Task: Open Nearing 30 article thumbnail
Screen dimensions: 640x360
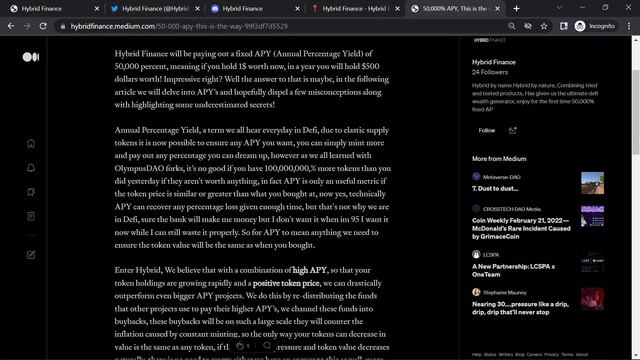Action: 592,299
